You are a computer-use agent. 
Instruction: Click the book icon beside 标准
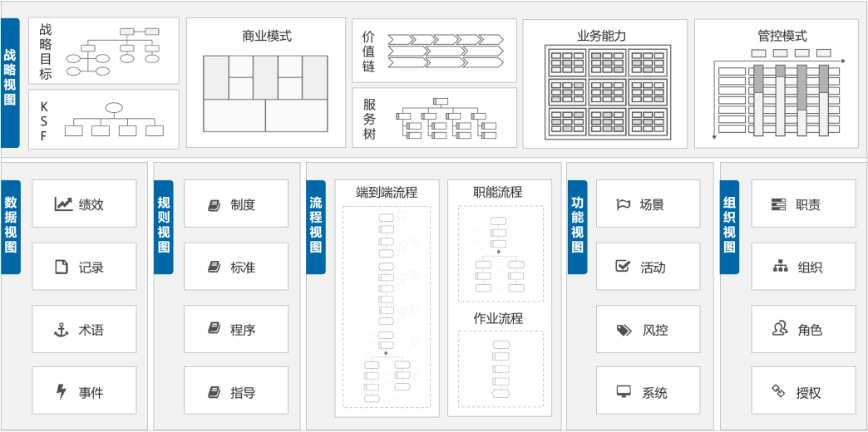[x=215, y=268]
